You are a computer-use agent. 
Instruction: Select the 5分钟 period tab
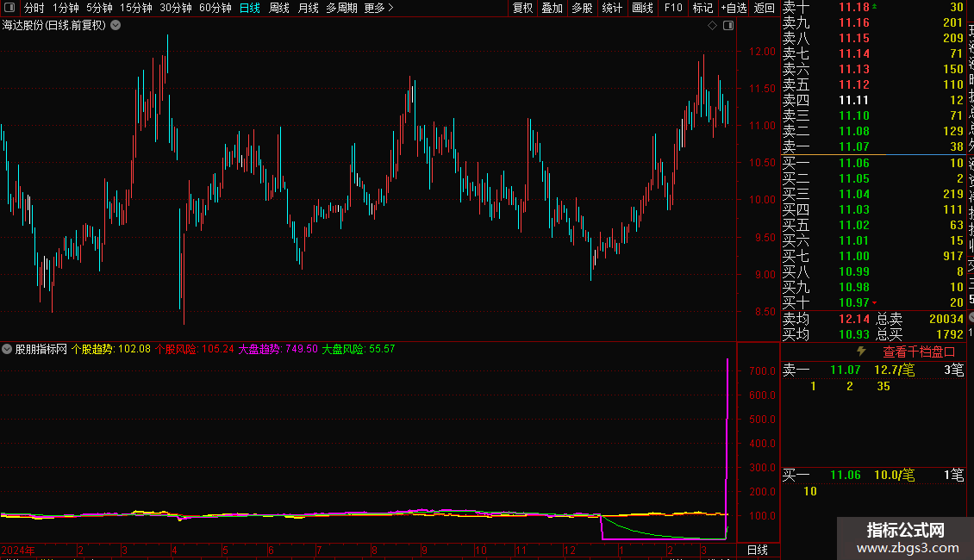coord(99,8)
